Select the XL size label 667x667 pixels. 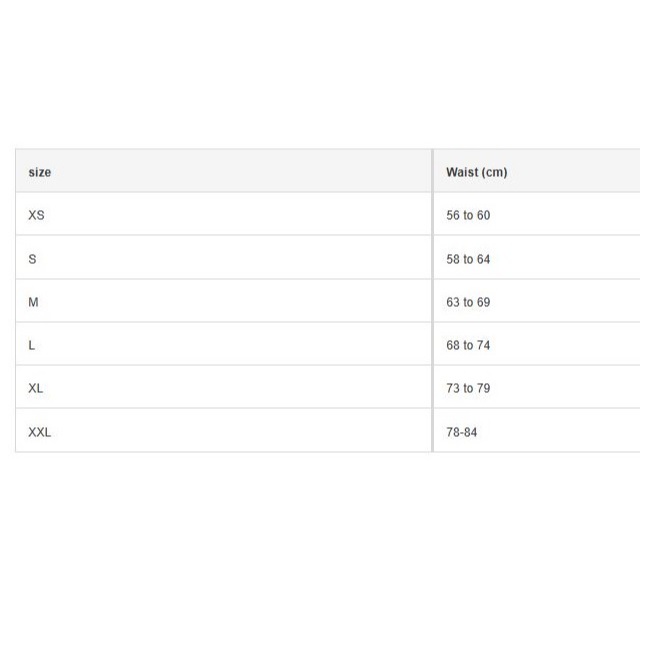[x=36, y=388]
